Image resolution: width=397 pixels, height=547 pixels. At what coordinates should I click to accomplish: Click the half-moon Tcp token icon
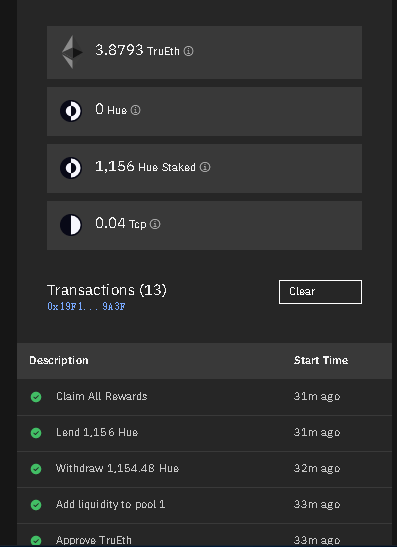(71, 225)
